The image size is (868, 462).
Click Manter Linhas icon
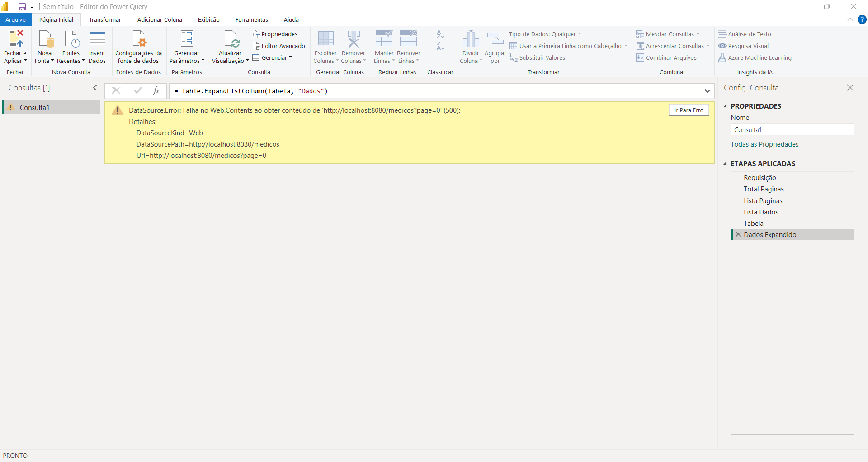(x=384, y=39)
